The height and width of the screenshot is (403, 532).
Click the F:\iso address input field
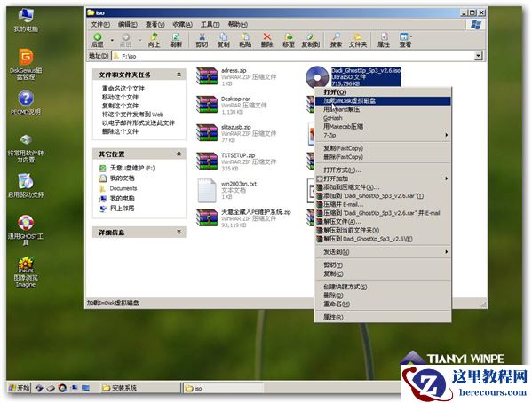(293, 56)
